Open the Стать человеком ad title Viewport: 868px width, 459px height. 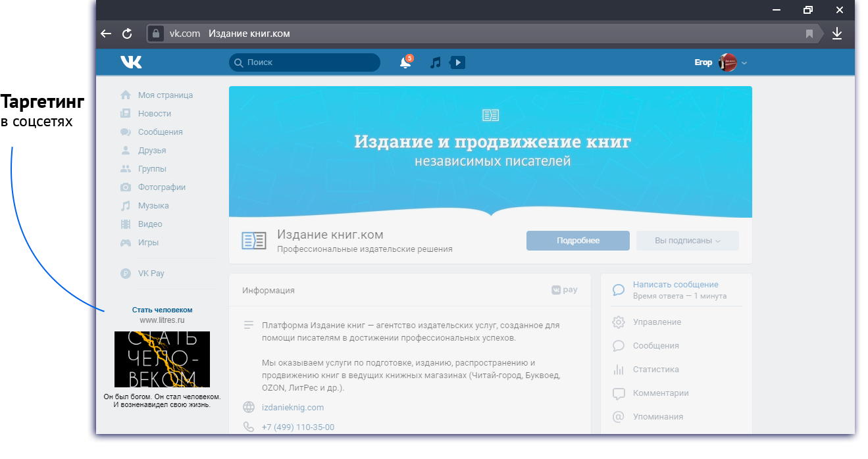coord(163,310)
